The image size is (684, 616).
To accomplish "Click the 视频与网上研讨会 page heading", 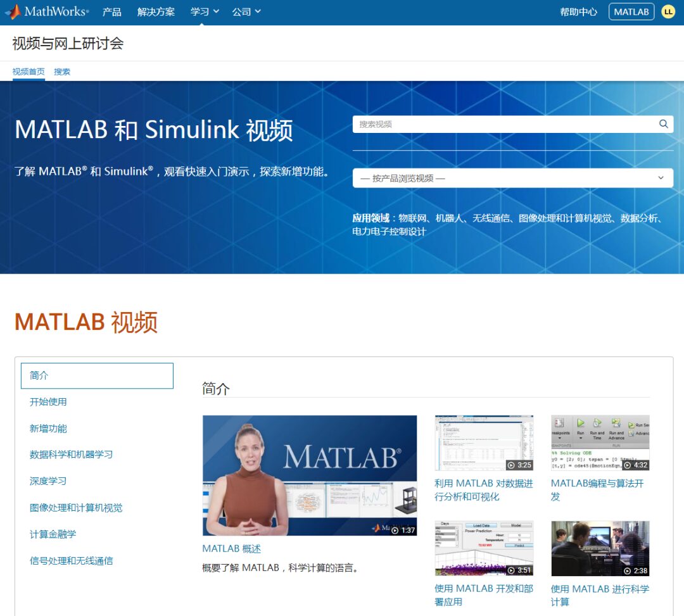I will (68, 43).
